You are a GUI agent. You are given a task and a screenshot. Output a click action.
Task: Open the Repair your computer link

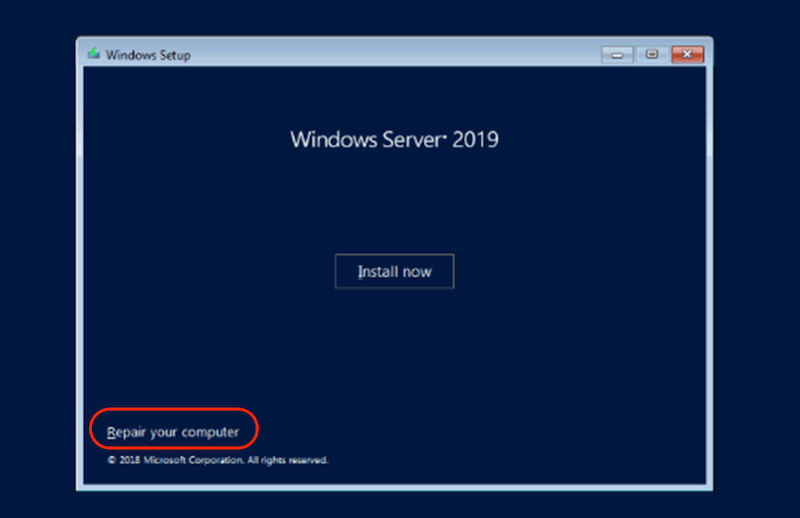173,432
